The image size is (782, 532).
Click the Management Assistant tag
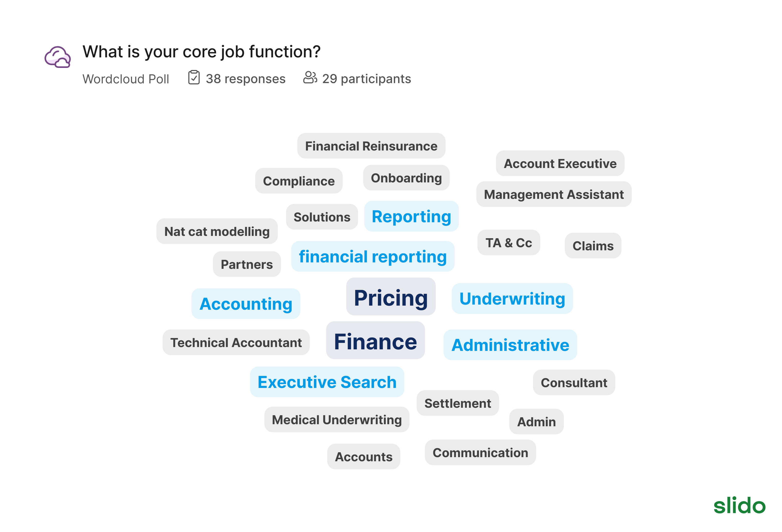coord(554,194)
